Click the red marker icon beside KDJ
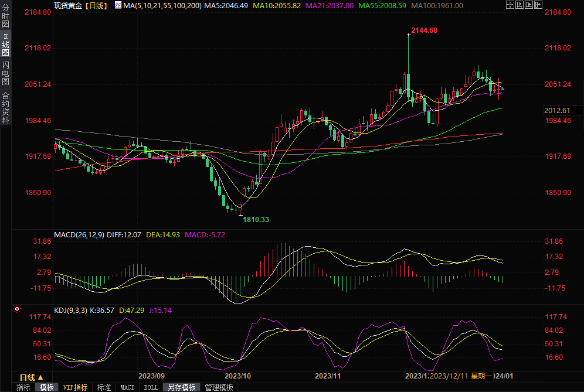 click(16, 309)
